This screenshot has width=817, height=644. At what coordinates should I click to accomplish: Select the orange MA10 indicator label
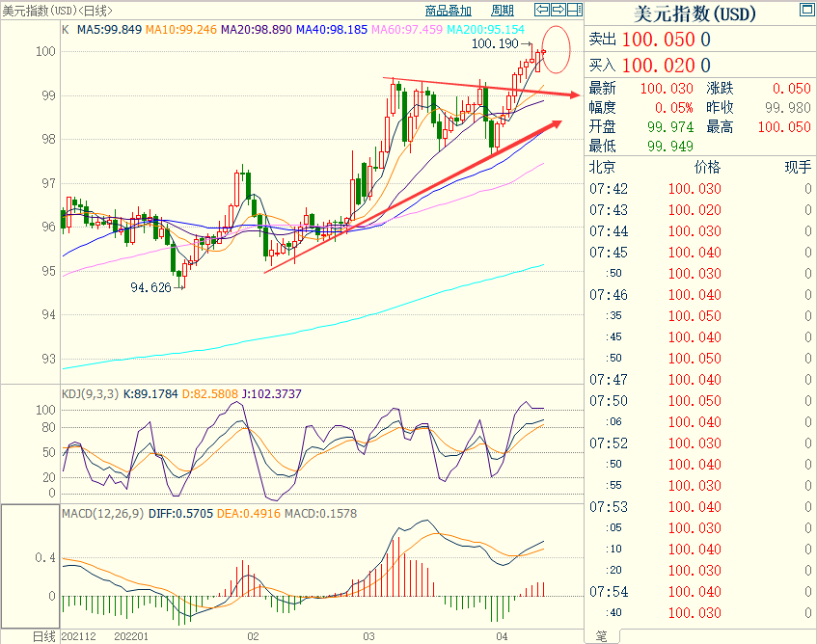tap(181, 30)
